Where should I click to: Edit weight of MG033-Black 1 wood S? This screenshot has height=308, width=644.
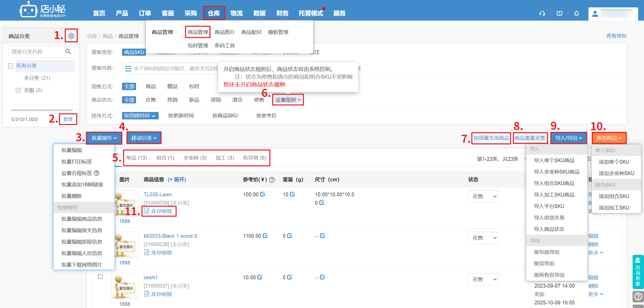tap(290, 236)
